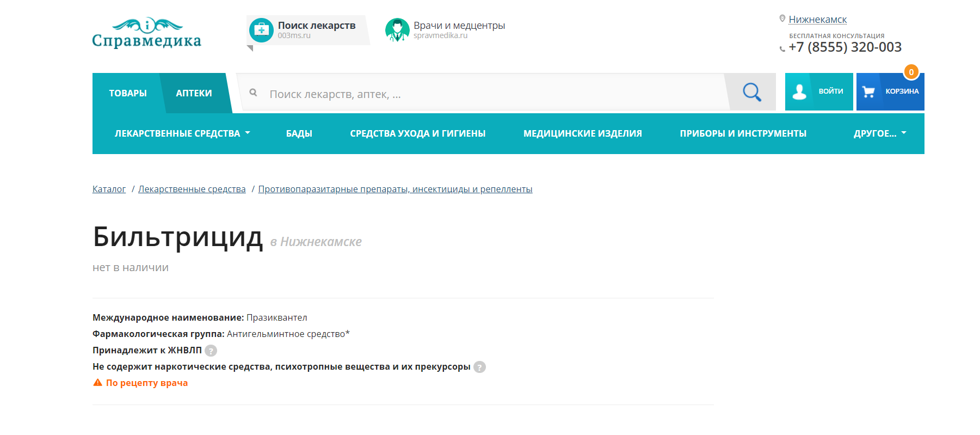Click help icon beside narcotics statement
This screenshot has width=980, height=435.
[479, 367]
